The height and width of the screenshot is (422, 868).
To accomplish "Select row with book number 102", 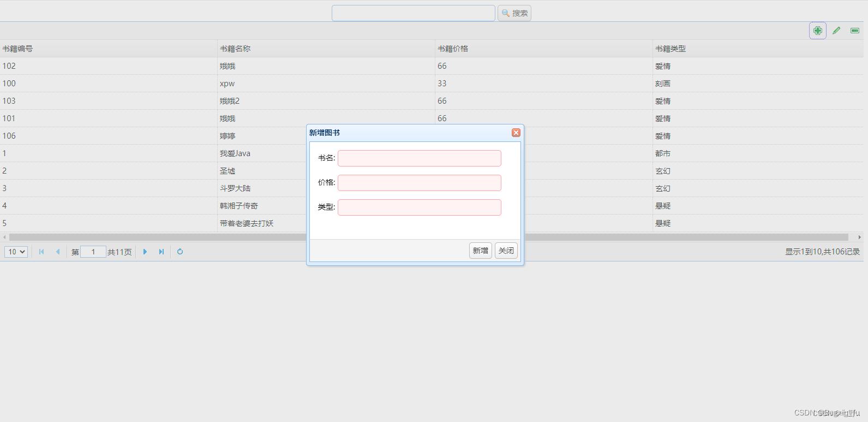I will pos(432,66).
